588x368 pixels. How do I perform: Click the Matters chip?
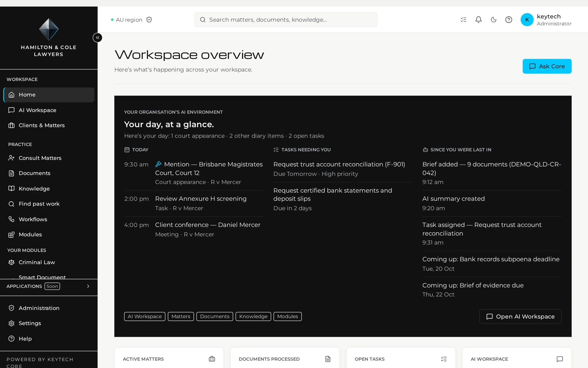coord(181,316)
